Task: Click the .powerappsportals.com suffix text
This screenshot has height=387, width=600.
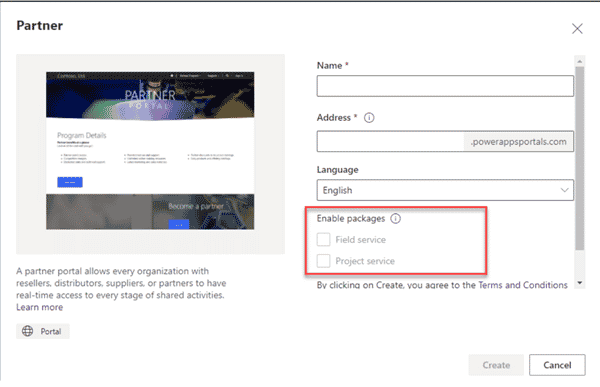Action: 518,142
